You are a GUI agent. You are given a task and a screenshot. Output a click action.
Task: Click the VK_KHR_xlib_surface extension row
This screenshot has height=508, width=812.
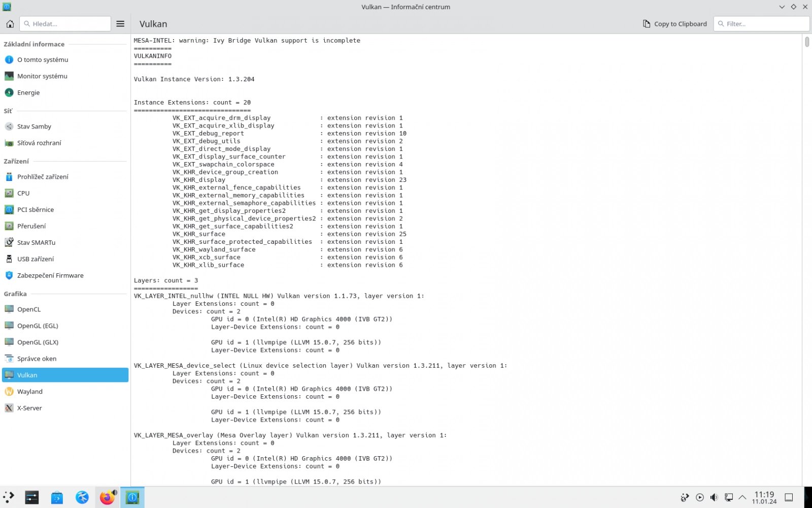tap(287, 265)
